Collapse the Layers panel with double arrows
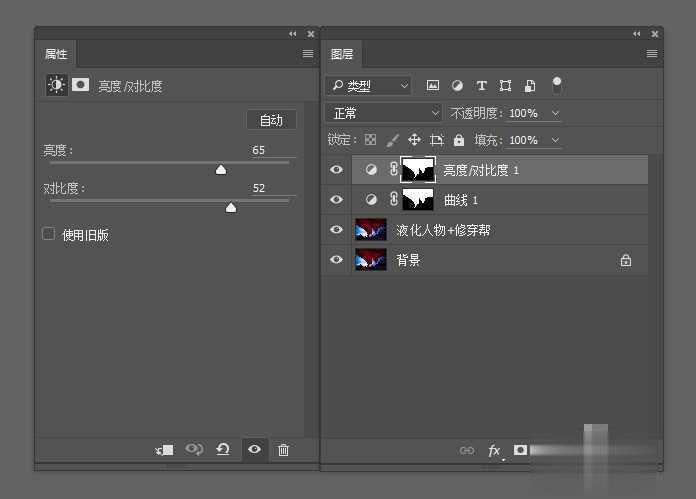696x499 pixels. [637, 34]
